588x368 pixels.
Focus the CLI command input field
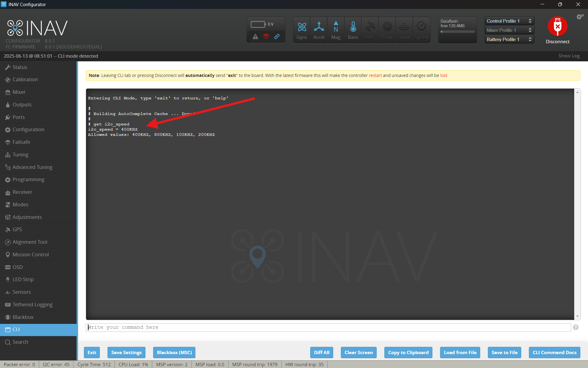328,327
